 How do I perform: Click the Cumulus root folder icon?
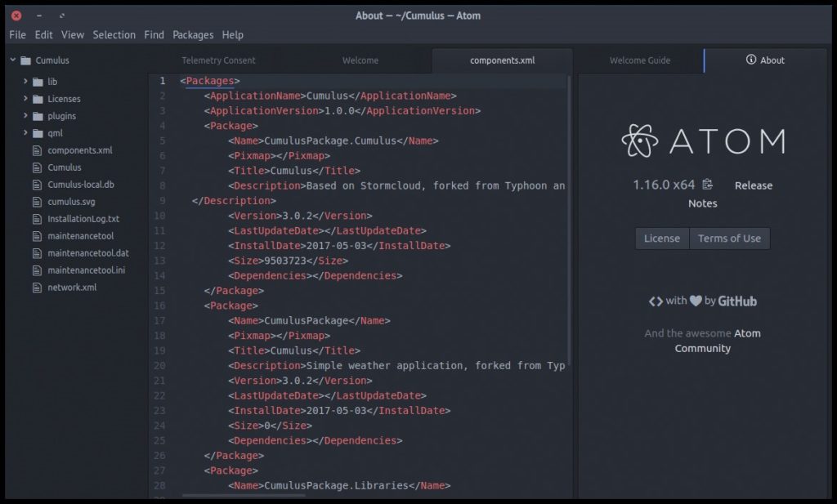pos(25,60)
